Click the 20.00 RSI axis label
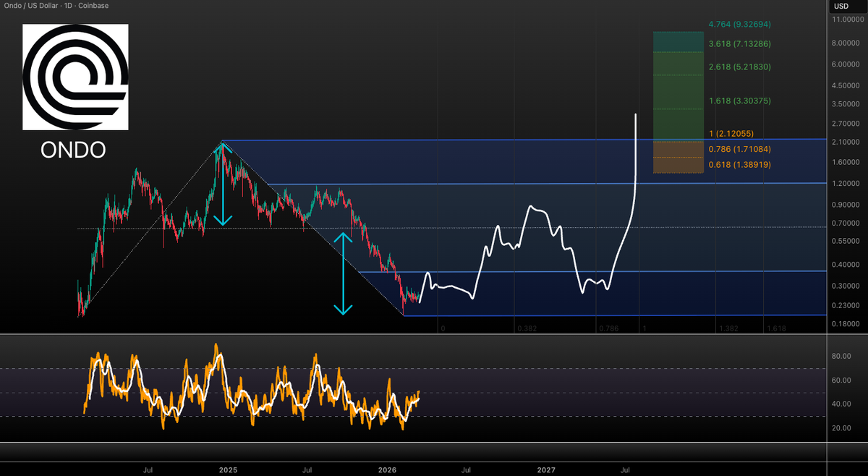 point(842,428)
